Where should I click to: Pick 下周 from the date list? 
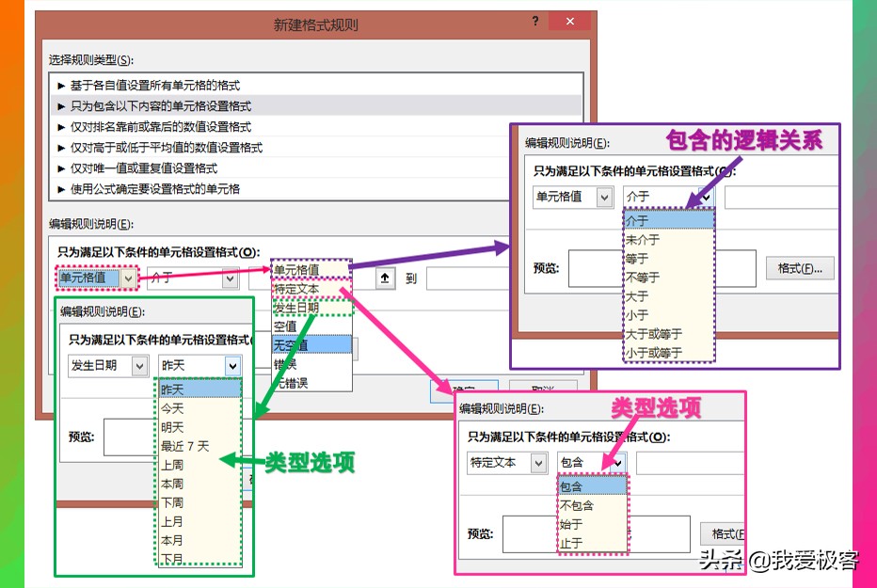coord(200,503)
